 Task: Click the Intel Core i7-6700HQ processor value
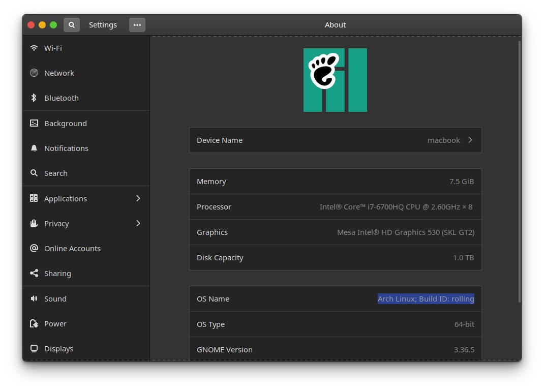(x=396, y=207)
